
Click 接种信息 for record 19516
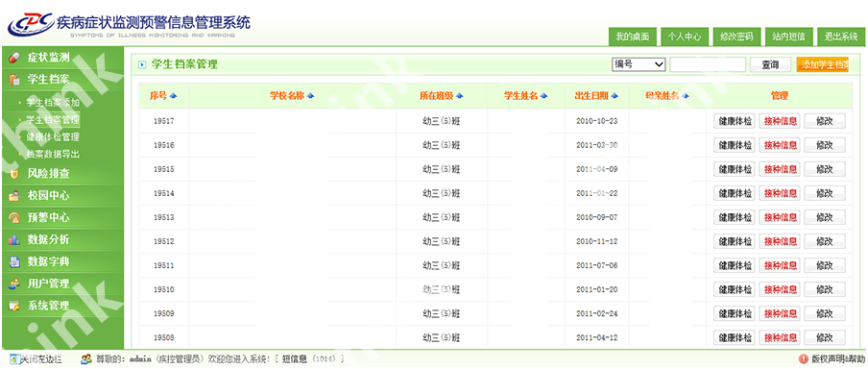click(780, 145)
